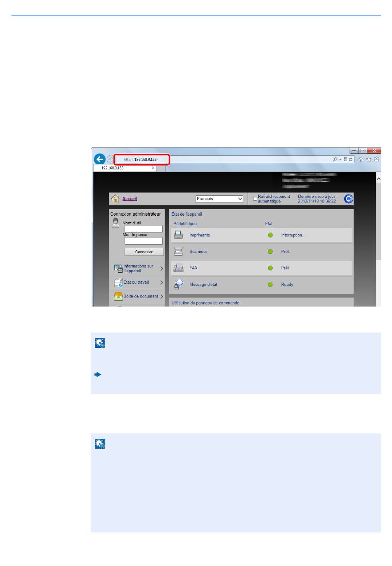Viewport: 392px width, 566px height.
Task: Select the 192.168.0.188 browser tab
Action: click(x=124, y=168)
